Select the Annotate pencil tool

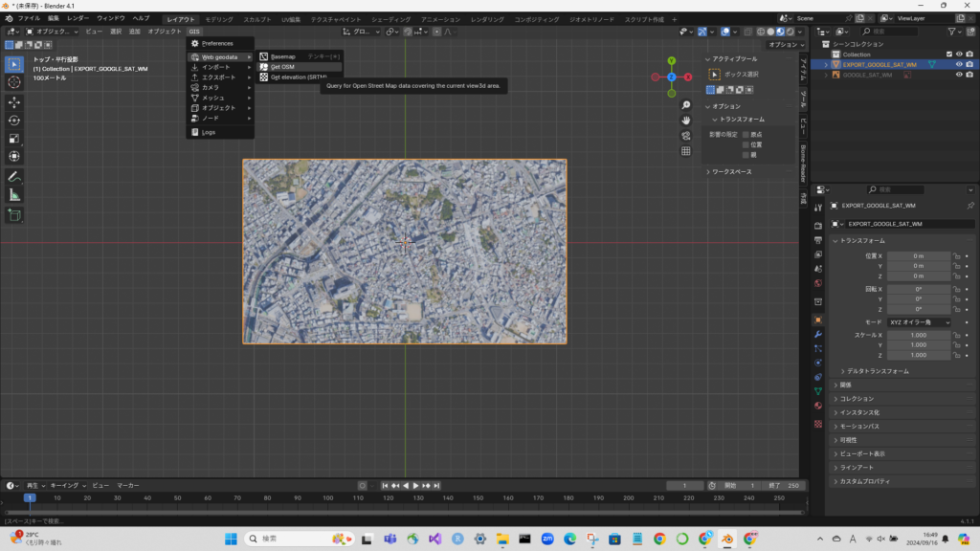click(14, 177)
